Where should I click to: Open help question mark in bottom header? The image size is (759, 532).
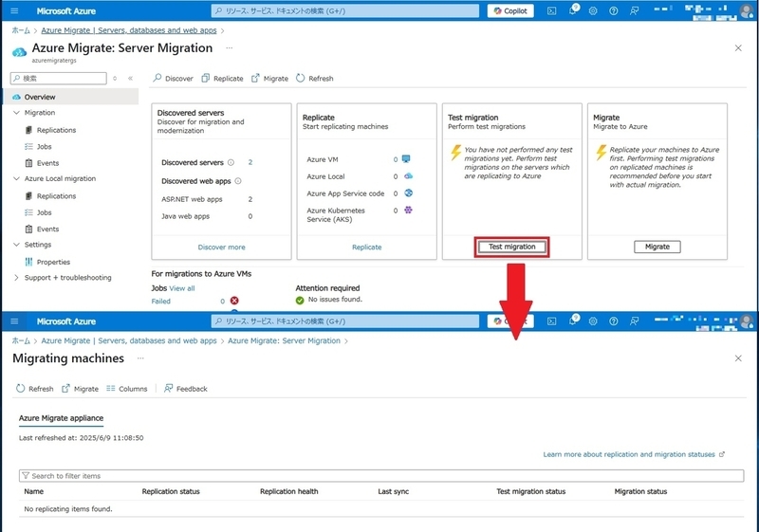[x=613, y=321]
